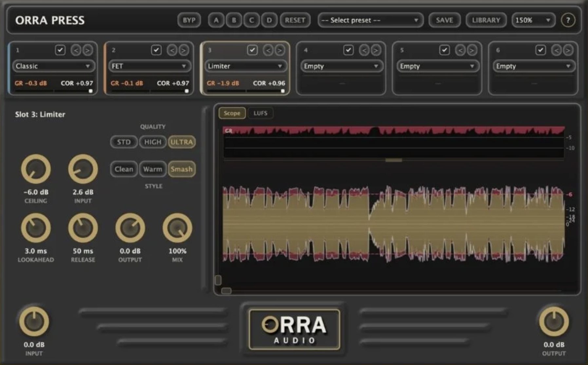Move slot 3 left with its arrow
This screenshot has width=588, height=365.
[268, 50]
